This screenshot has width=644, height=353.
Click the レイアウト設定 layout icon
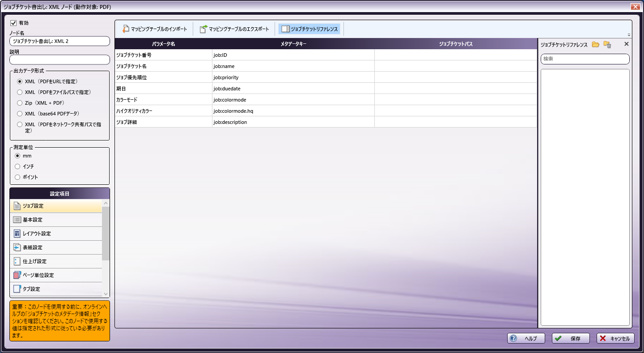pos(17,234)
